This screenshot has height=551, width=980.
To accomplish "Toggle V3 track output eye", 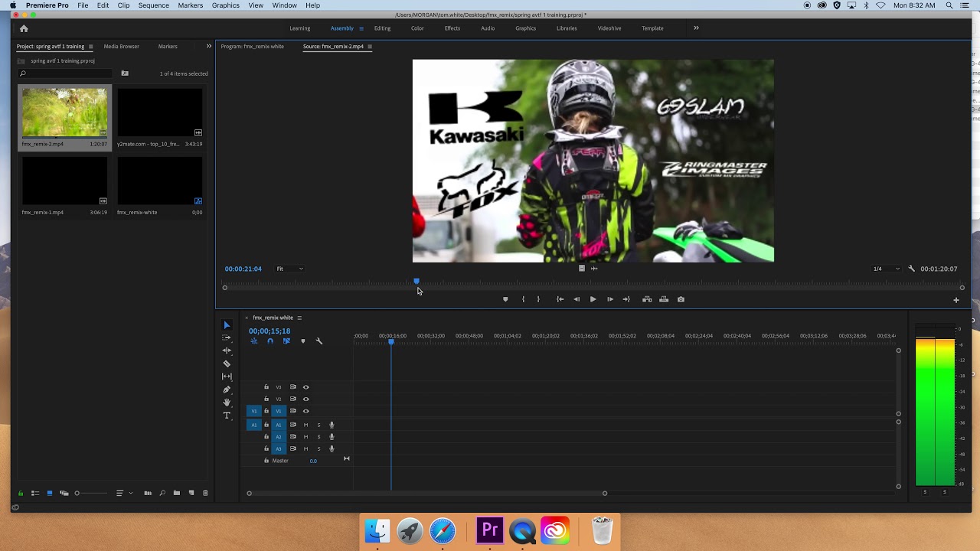I will [x=305, y=387].
